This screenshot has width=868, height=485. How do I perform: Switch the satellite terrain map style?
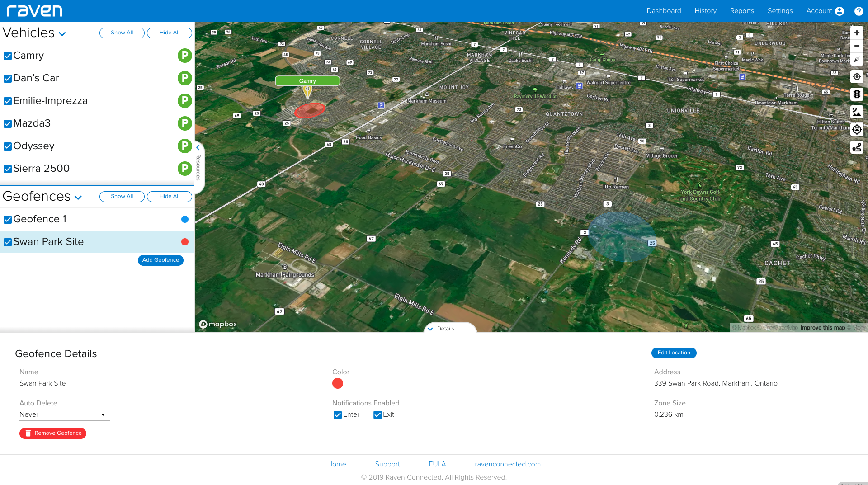857,112
